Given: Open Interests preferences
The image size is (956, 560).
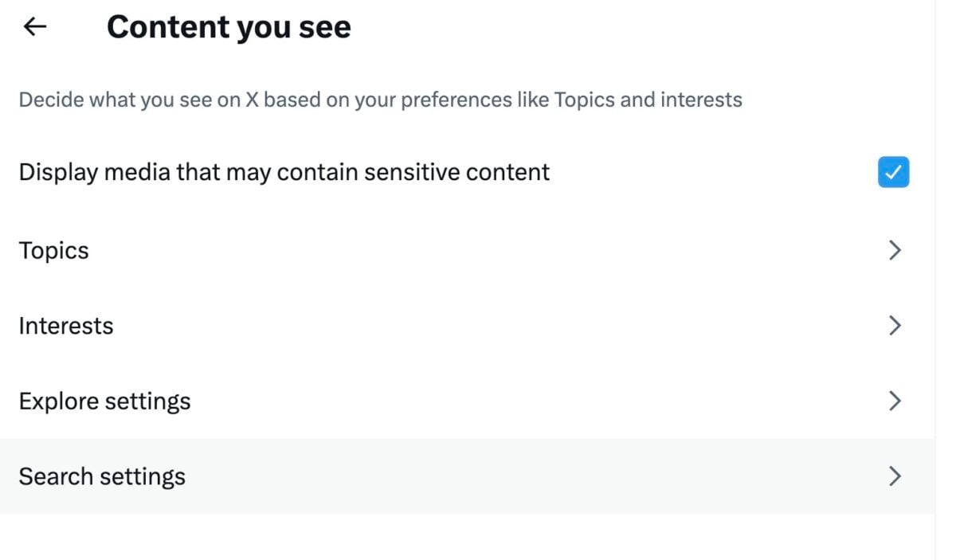Looking at the screenshot, I should pos(66,325).
